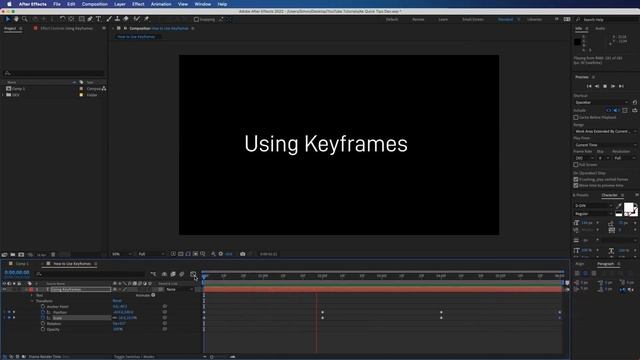Open the Composition menu
640x360 pixels.
[94, 4]
